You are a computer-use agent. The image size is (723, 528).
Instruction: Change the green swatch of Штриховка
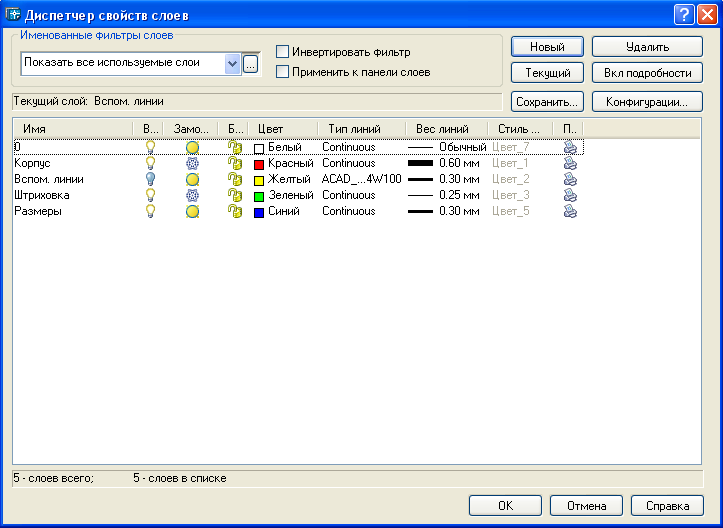tap(259, 196)
